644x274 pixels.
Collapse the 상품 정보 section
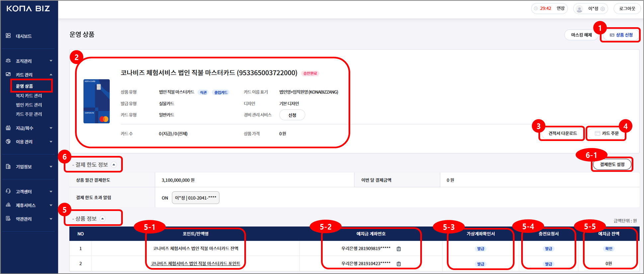(103, 219)
